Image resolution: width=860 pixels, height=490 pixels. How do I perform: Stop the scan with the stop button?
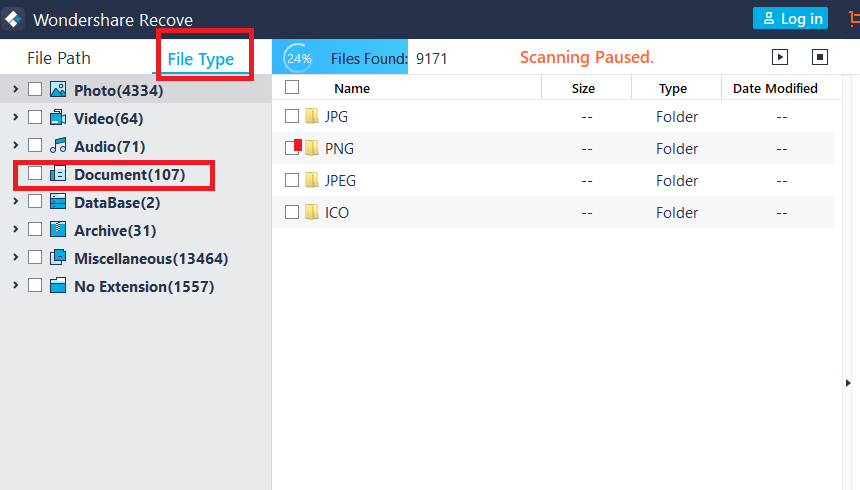click(820, 57)
